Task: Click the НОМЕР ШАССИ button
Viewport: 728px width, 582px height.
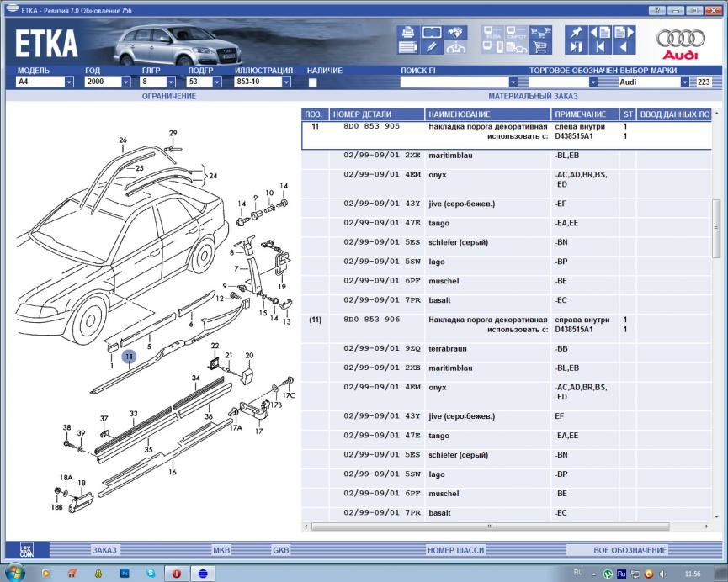Action: click(455, 550)
